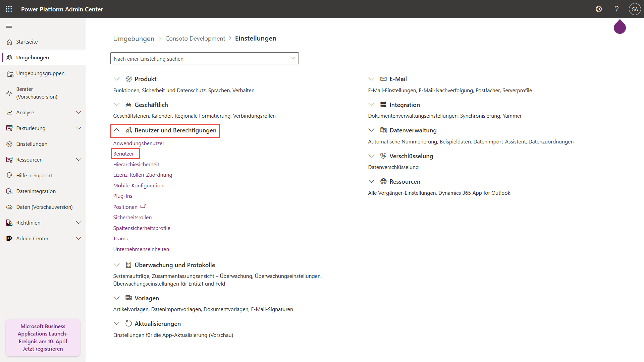Click the Datenintegration sidebar icon

(x=9, y=191)
